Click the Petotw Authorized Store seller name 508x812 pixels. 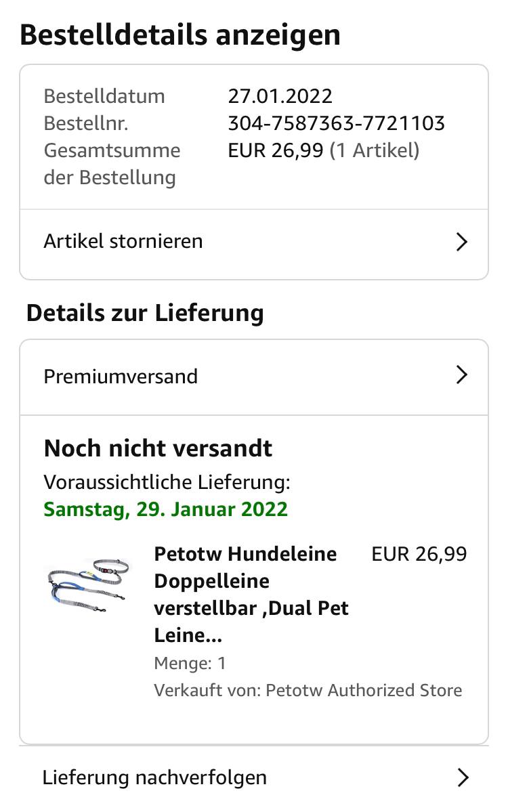coord(364,690)
